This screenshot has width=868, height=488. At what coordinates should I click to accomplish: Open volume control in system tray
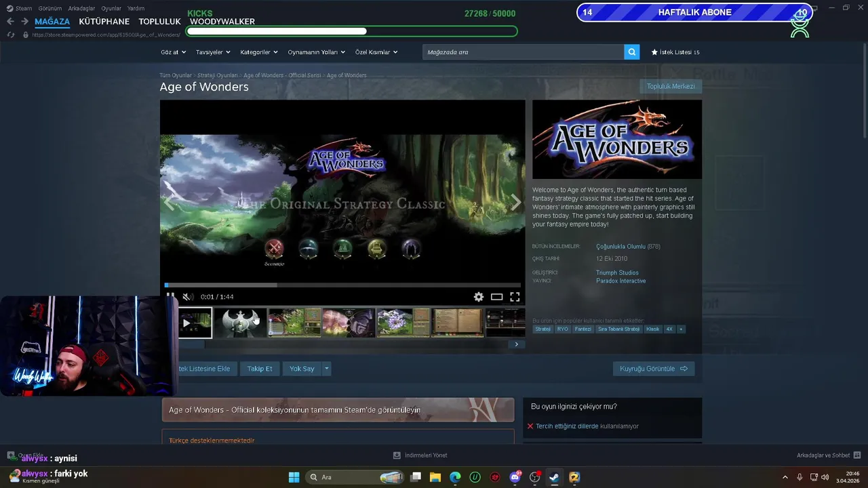pyautogui.click(x=825, y=477)
